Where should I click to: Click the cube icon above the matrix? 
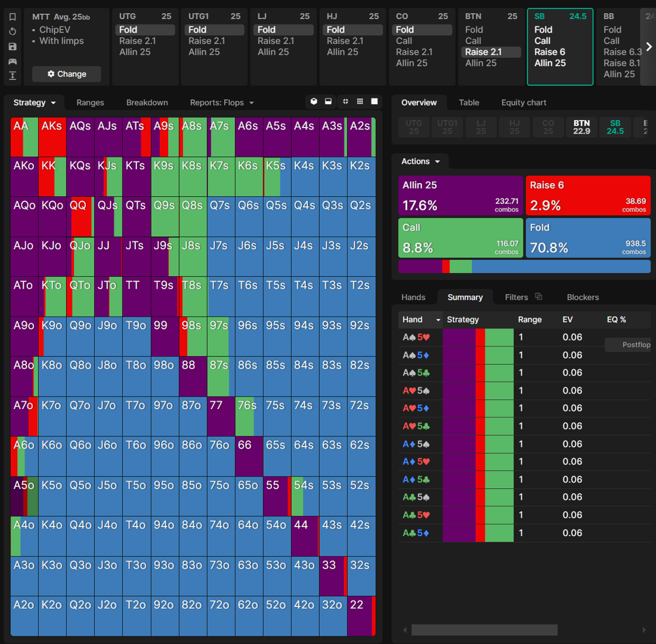[x=314, y=102]
